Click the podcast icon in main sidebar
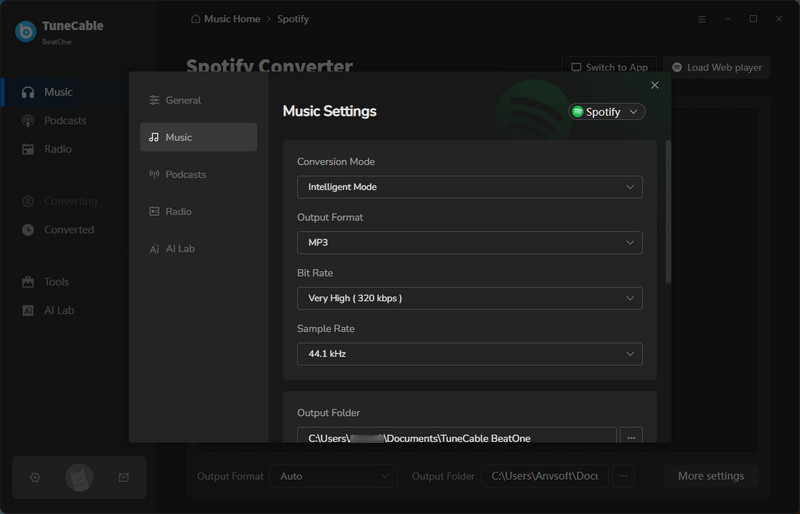800x514 pixels. tap(28, 120)
